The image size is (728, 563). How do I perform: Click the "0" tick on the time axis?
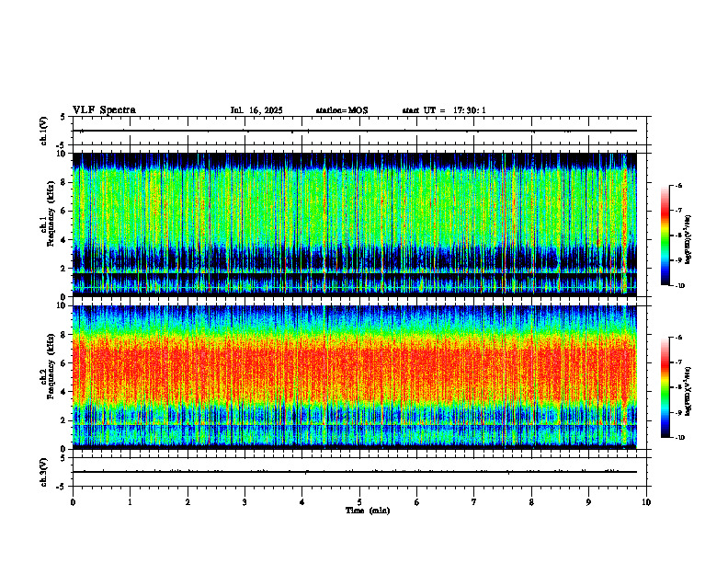73,502
